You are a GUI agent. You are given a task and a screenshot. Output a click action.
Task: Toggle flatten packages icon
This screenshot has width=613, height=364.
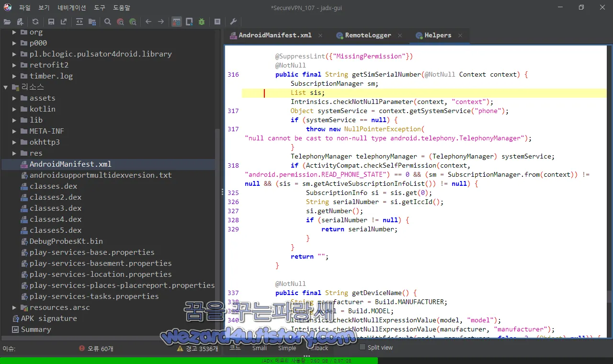tap(92, 22)
